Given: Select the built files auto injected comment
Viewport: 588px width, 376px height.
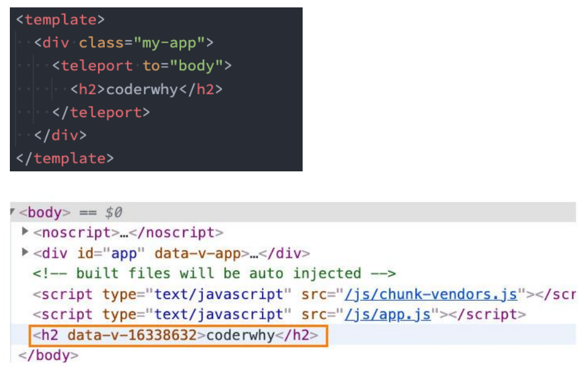Looking at the screenshot, I should (x=214, y=274).
